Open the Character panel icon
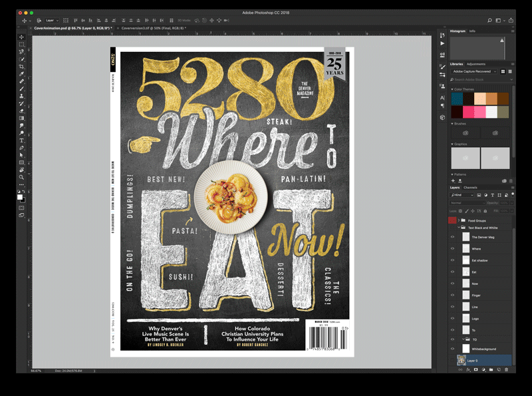This screenshot has width=532, height=396. click(x=442, y=98)
